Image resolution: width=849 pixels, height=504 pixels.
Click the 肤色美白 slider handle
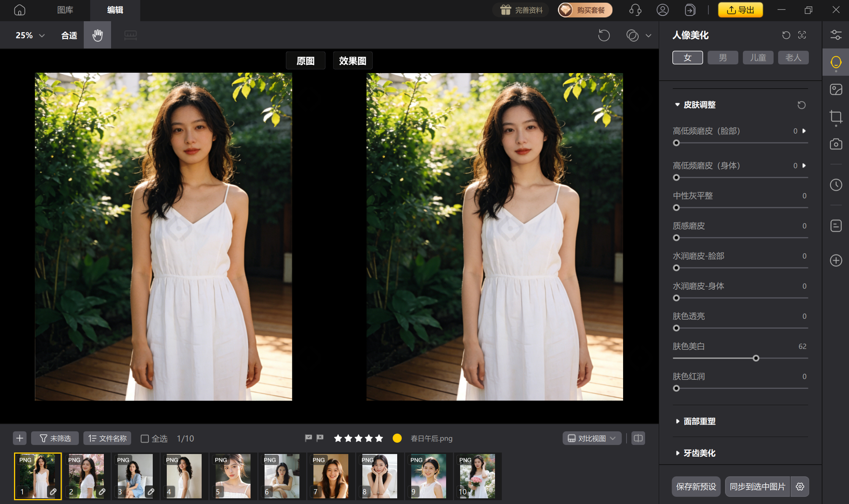tap(756, 358)
